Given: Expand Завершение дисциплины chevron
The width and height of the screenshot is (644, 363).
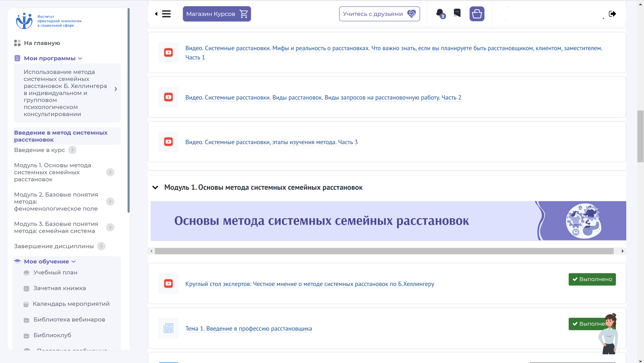Looking at the screenshot, I should click(x=101, y=246).
